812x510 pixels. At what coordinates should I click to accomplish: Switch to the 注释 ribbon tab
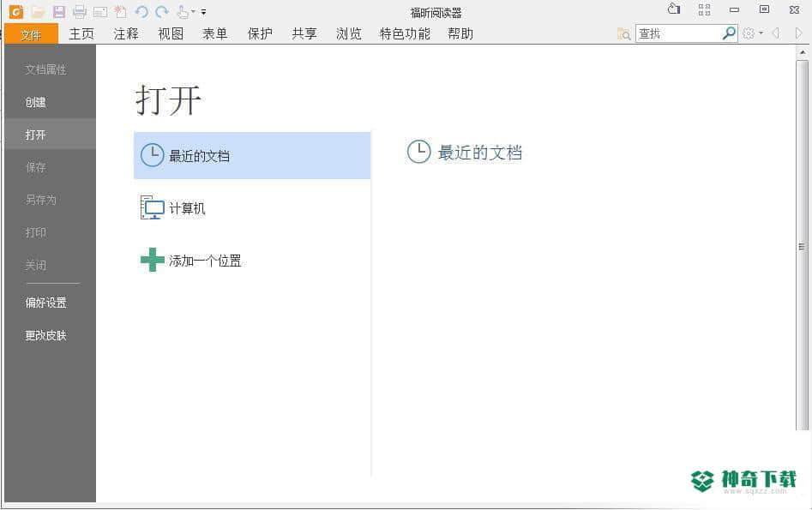click(126, 33)
